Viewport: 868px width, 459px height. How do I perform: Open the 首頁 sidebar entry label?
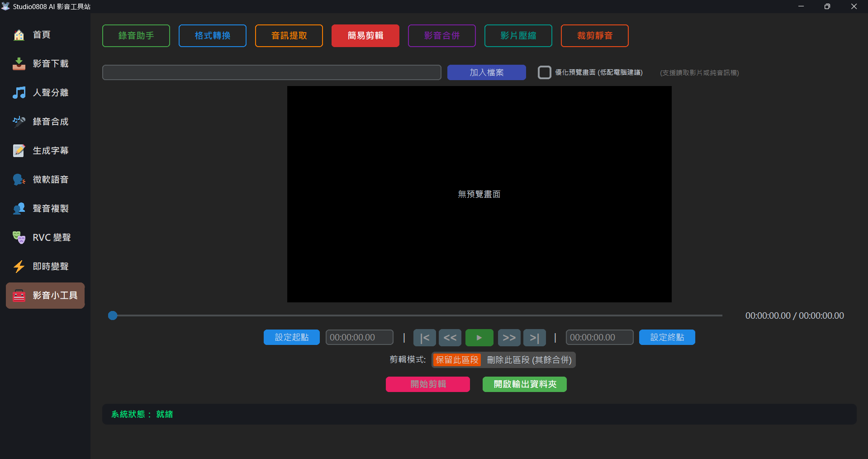[42, 35]
